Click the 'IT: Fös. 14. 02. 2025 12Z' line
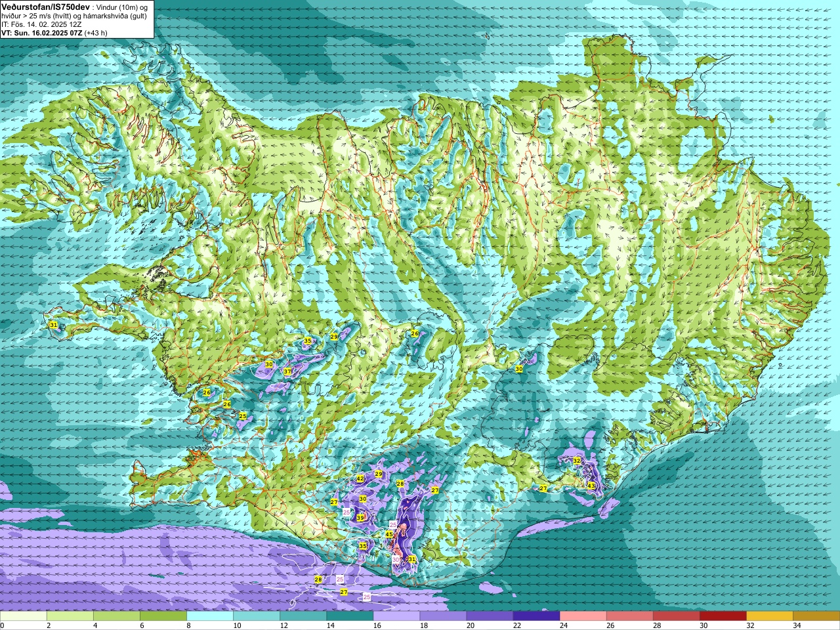The width and height of the screenshot is (840, 630). tap(41, 24)
